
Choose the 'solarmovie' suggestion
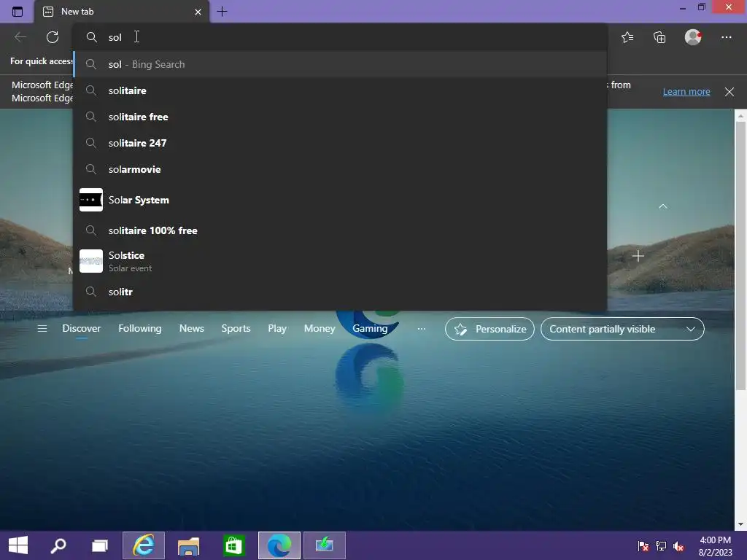point(340,169)
